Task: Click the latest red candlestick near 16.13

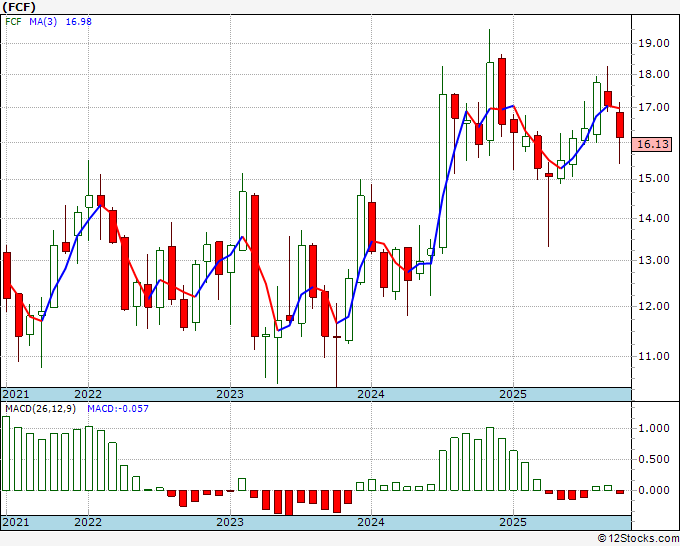Action: pos(620,125)
